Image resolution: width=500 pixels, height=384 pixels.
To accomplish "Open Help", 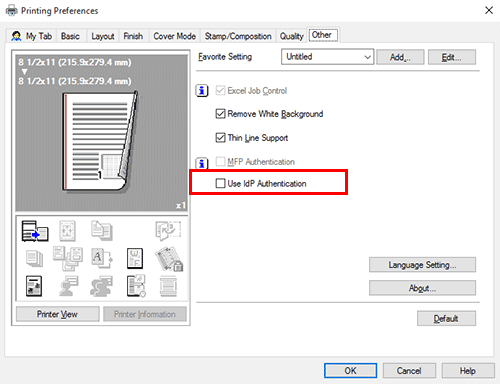I will pos(468,371).
